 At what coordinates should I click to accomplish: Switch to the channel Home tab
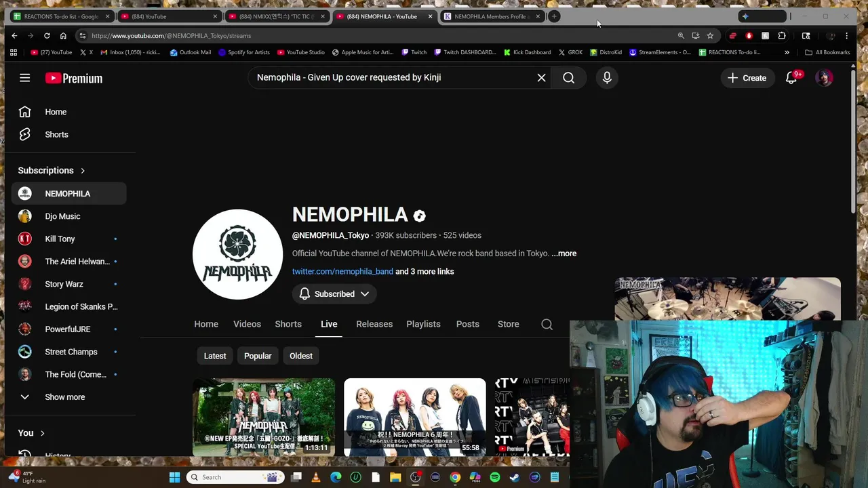[x=206, y=324]
